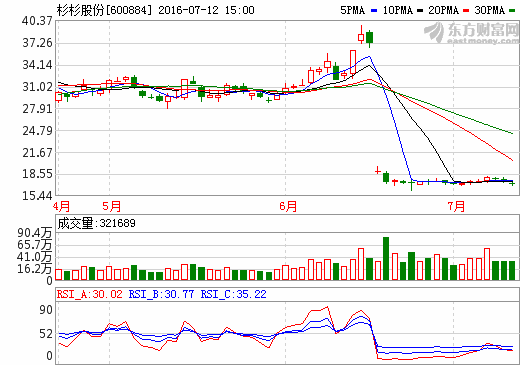Click the 34.14 price axis label
Image resolution: width=520 pixels, height=365 pixels.
pos(37,65)
